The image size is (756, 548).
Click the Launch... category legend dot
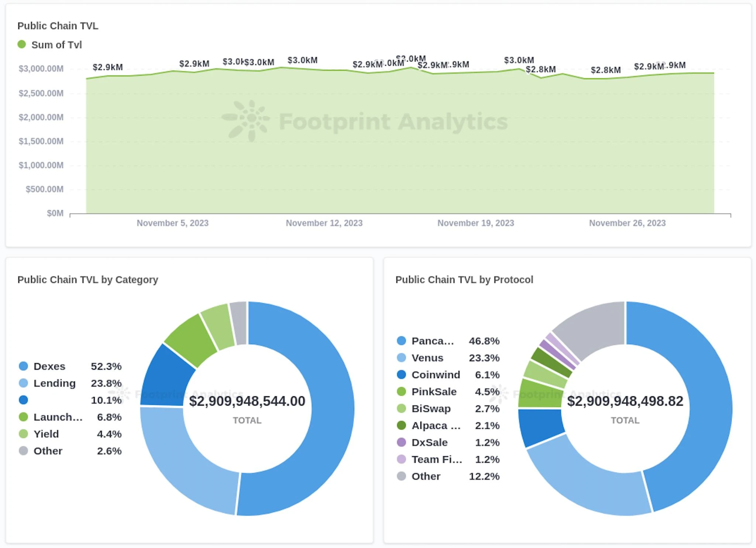coord(23,417)
